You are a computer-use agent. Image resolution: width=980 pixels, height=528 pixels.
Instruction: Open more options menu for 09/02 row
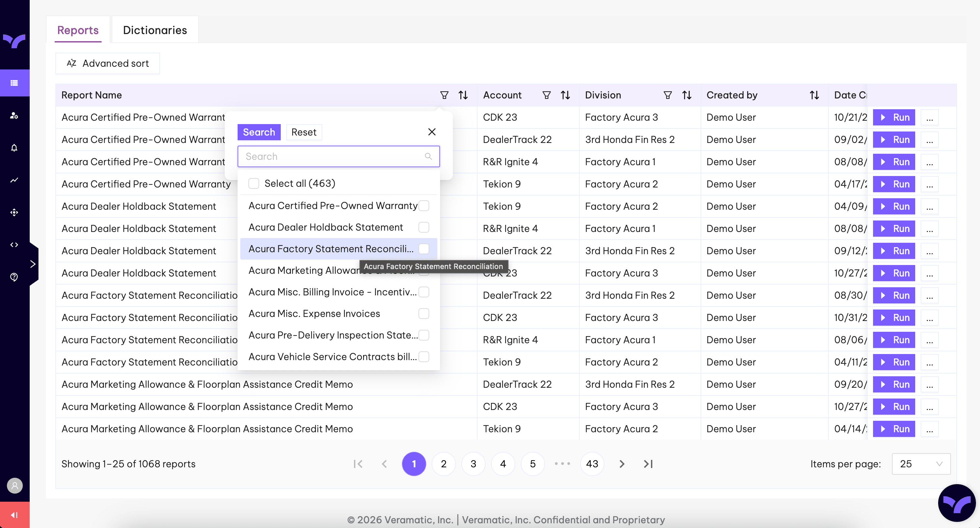(929, 140)
